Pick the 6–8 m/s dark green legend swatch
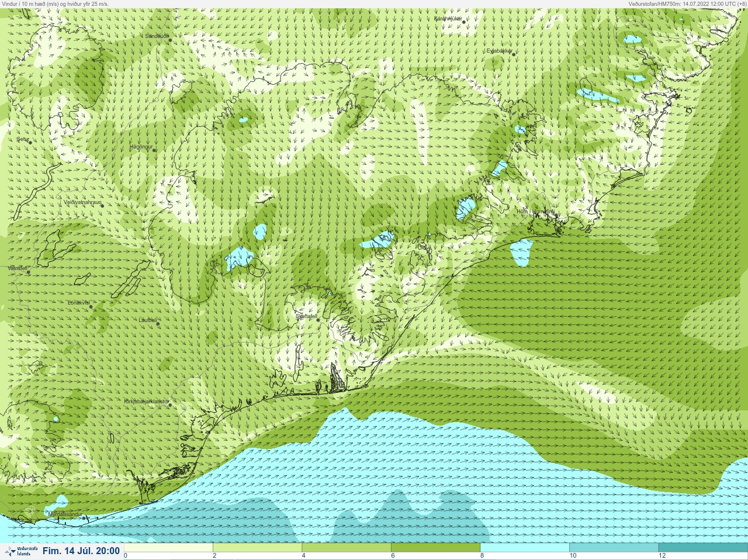This screenshot has width=748, height=560. pos(435,548)
